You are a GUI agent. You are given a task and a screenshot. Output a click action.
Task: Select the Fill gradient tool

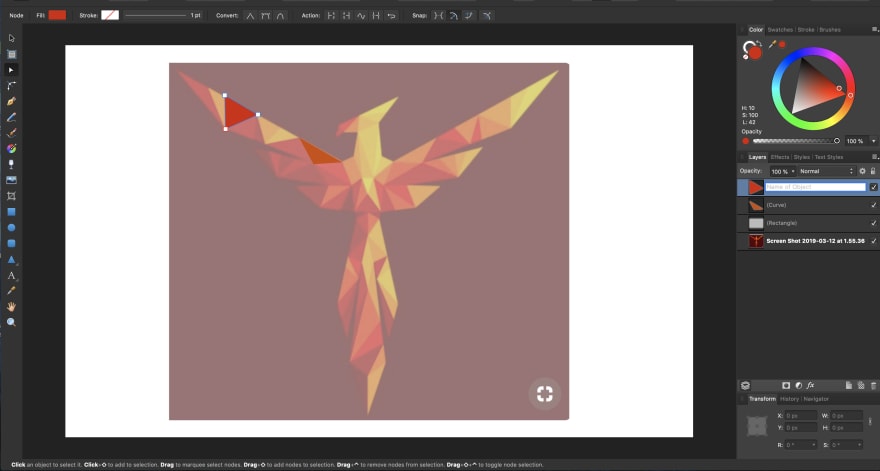pos(11,149)
